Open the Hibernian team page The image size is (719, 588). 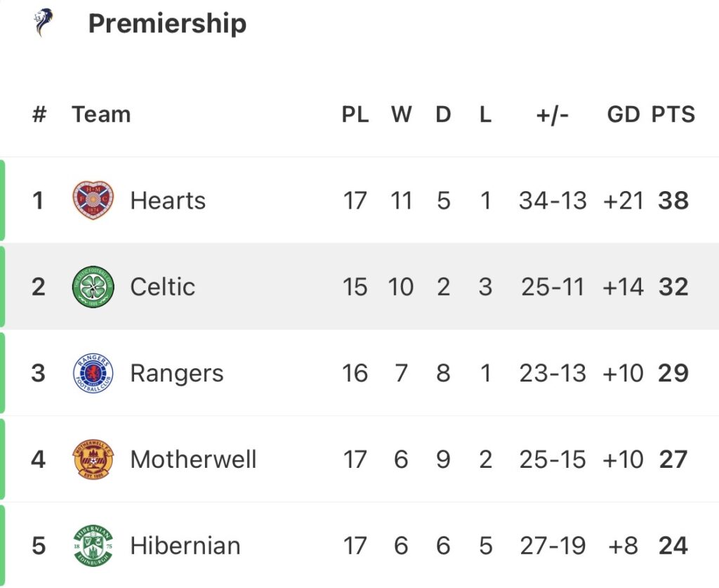(x=185, y=546)
